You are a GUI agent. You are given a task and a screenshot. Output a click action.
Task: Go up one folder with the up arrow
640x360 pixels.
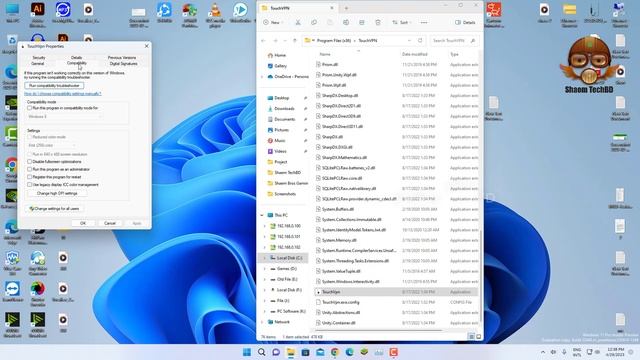pos(295,40)
